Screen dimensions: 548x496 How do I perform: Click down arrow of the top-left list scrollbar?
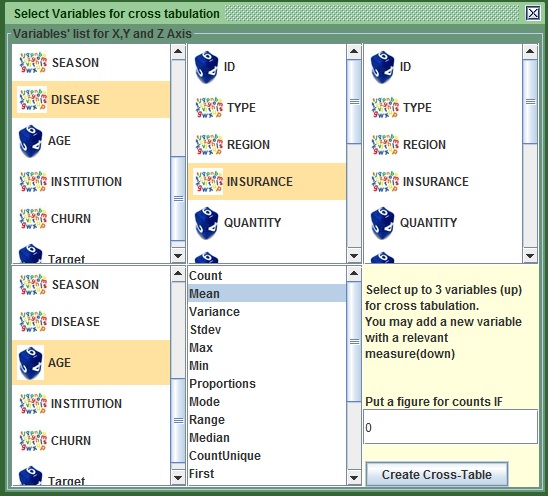click(178, 256)
